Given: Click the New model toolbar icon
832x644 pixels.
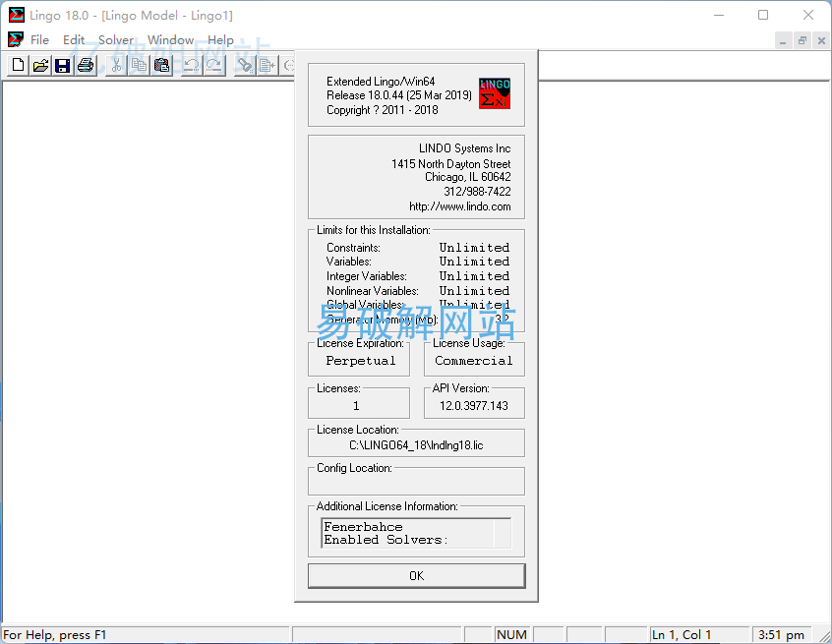Looking at the screenshot, I should pos(18,66).
